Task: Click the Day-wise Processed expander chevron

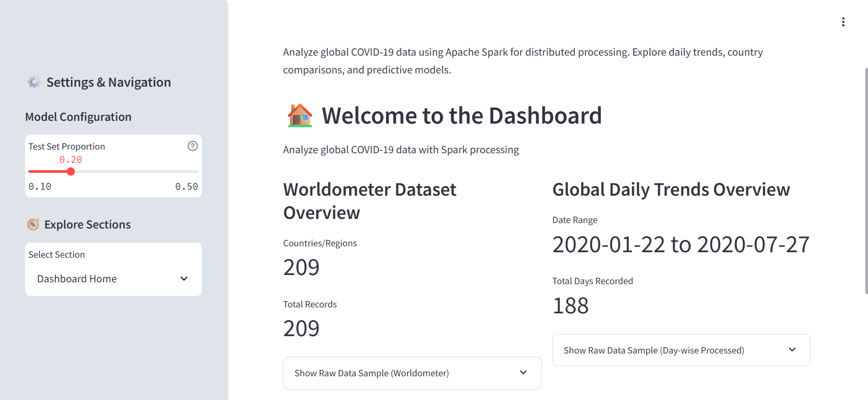Action: (x=792, y=350)
